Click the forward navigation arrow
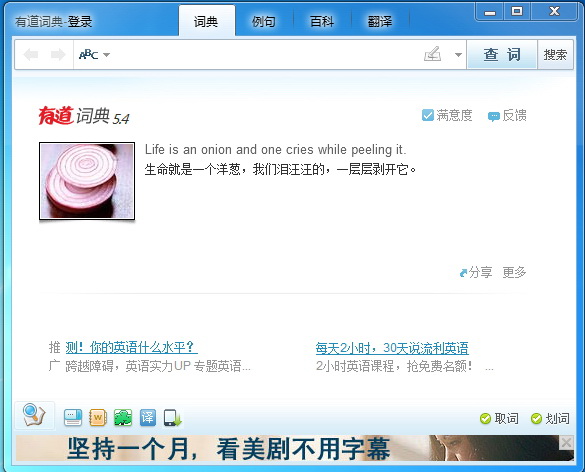The width and height of the screenshot is (585, 472). click(x=58, y=54)
